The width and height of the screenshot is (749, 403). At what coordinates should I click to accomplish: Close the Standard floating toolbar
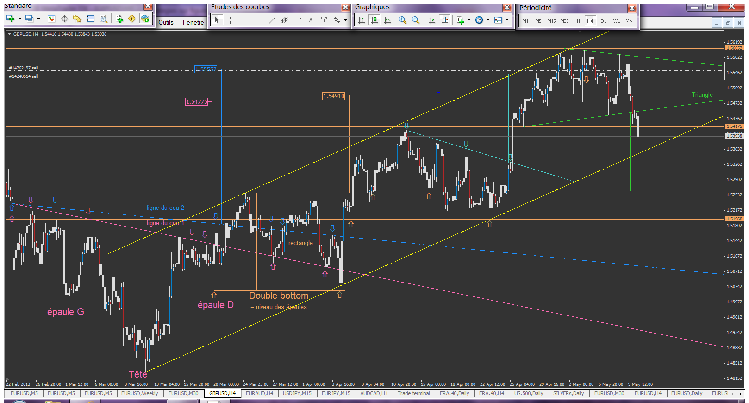148,7
